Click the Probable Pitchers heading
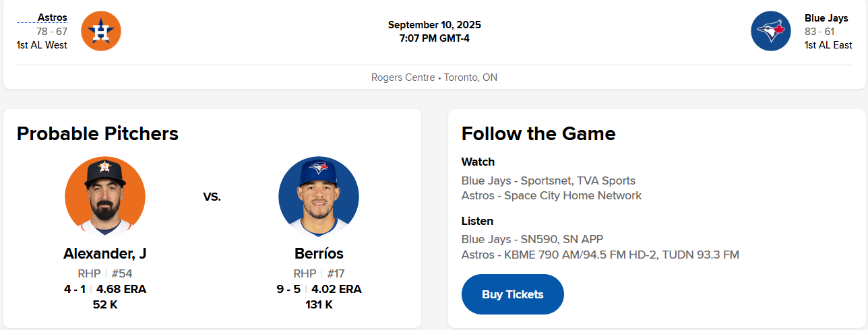 pyautogui.click(x=98, y=133)
